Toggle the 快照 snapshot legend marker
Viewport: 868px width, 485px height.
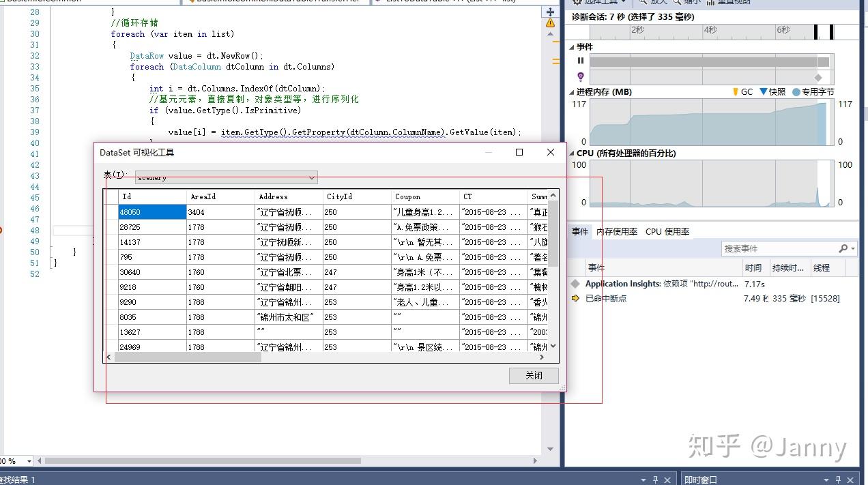(x=764, y=91)
